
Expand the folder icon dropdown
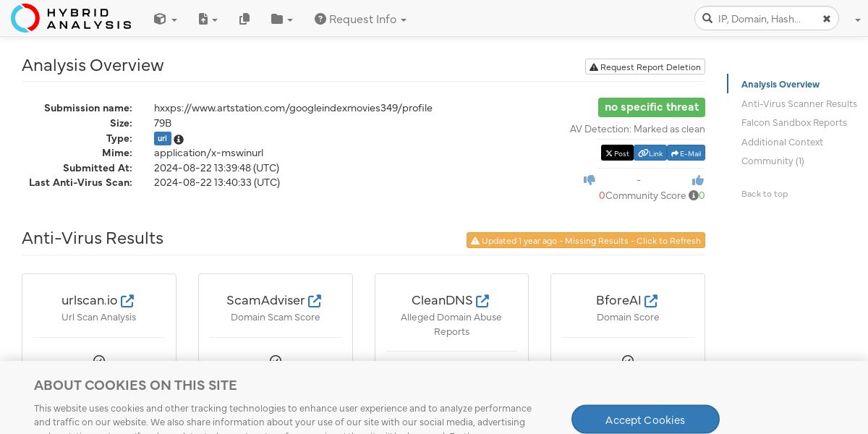click(281, 20)
